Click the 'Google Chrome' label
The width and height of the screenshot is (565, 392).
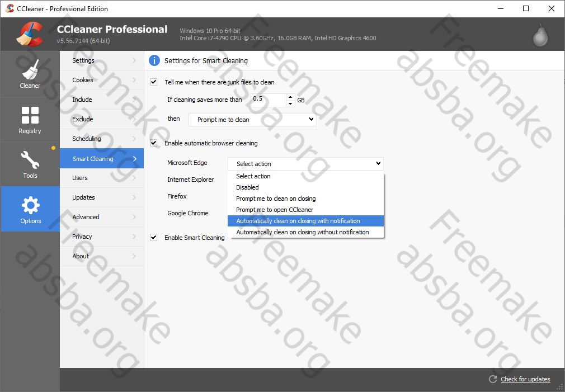188,213
